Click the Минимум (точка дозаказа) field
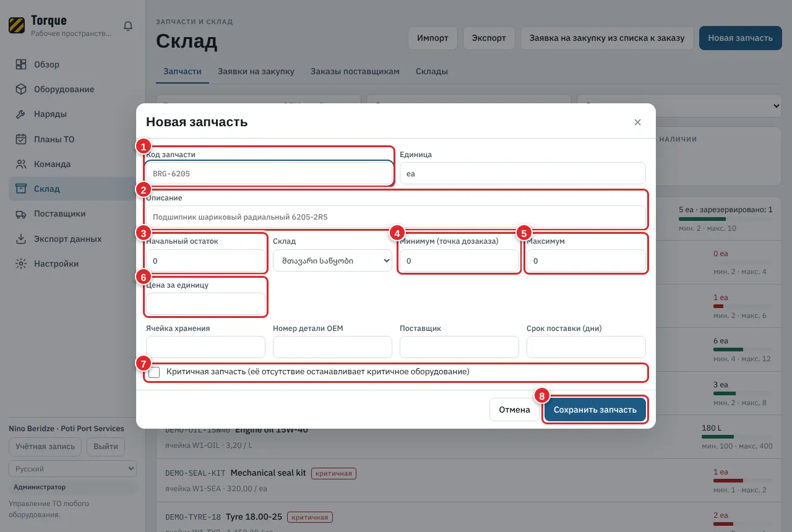Viewport: 792px width, 532px height. click(x=459, y=260)
